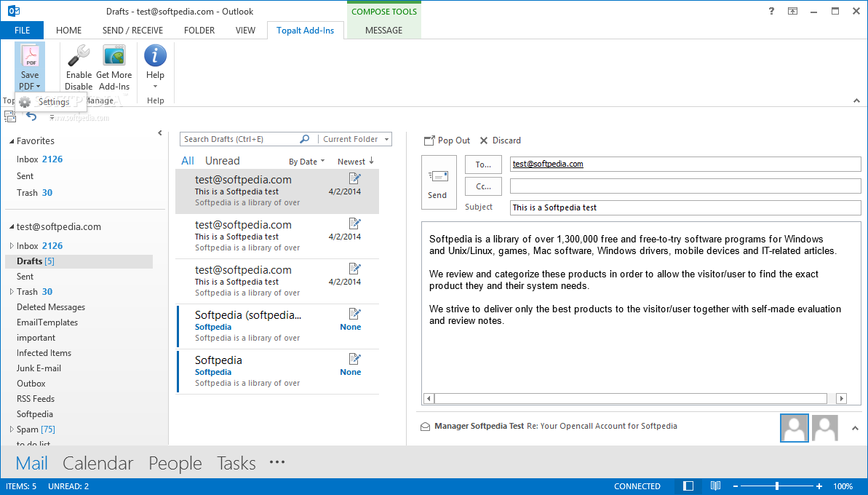The width and height of the screenshot is (868, 495).
Task: Click the Subject input field
Action: click(685, 207)
